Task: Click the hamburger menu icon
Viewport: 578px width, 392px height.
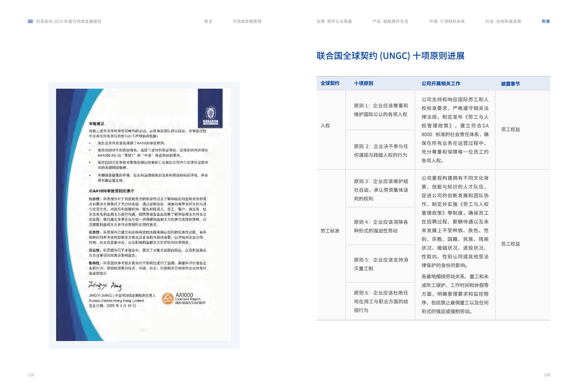Action: point(30,21)
